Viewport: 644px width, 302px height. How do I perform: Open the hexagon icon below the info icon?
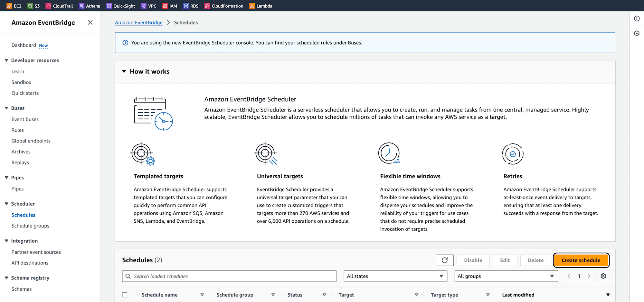tap(637, 33)
